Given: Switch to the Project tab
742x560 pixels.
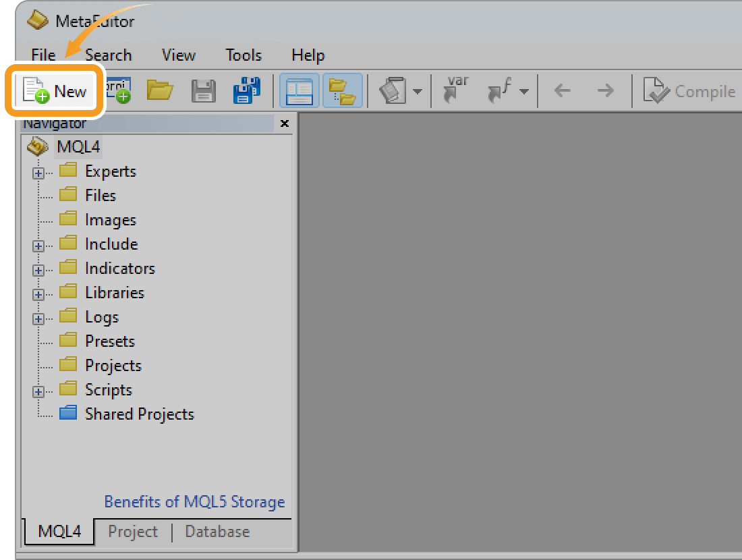Looking at the screenshot, I should [132, 532].
